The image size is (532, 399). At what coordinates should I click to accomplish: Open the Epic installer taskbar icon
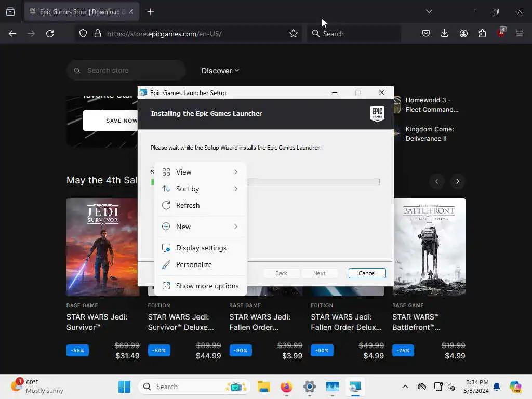tap(355, 387)
